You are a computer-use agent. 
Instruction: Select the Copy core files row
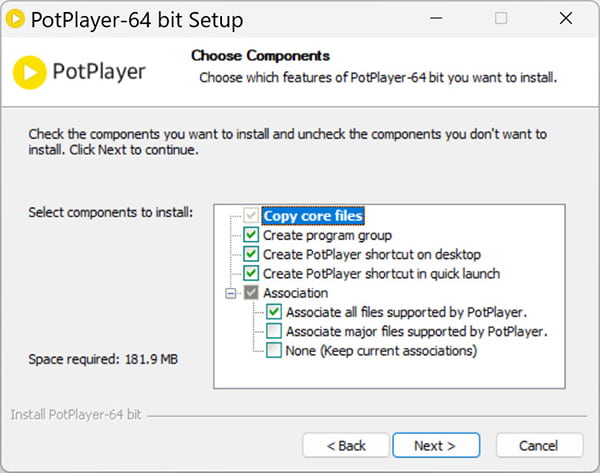click(x=313, y=216)
